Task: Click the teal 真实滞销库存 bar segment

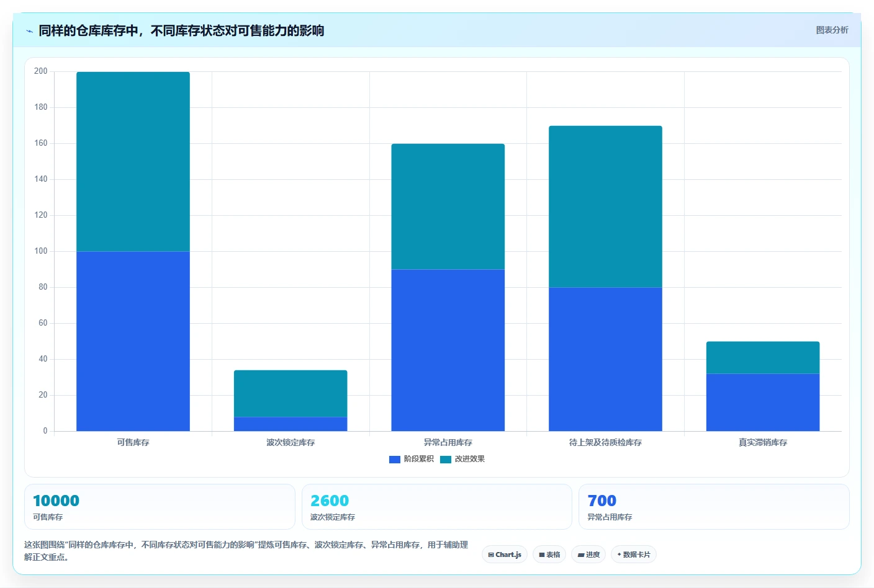Action: click(763, 357)
